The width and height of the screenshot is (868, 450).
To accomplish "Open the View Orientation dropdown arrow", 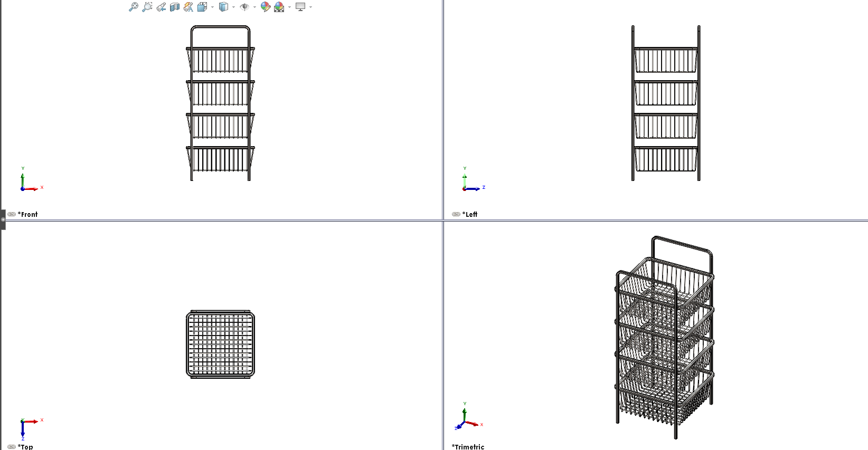I will (x=212, y=7).
